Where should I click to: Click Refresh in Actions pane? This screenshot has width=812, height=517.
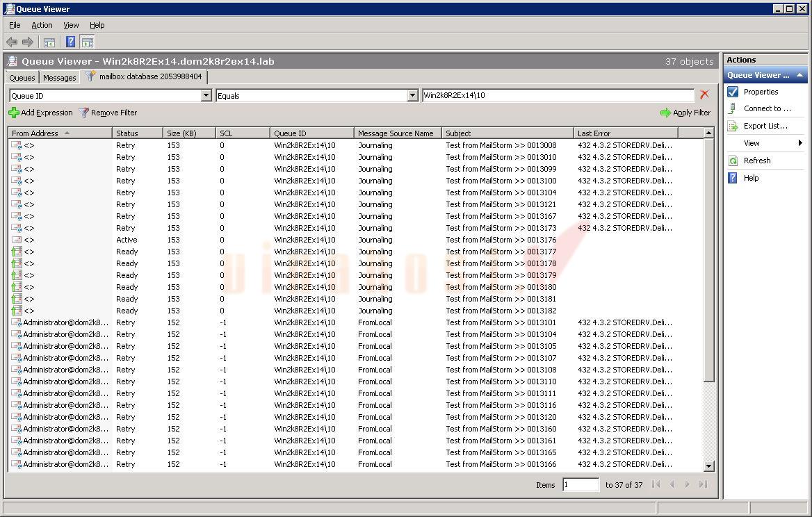click(757, 161)
